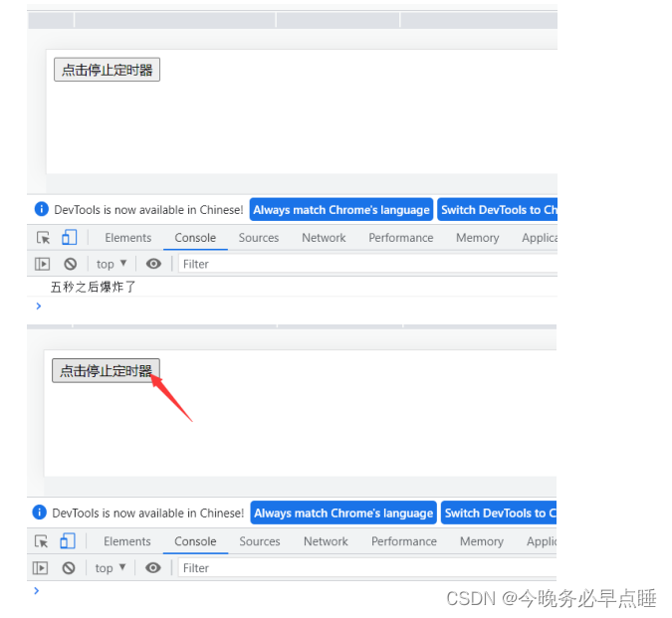This screenshot has height=618, width=672.
Task: Open Elements tab in lower DevTools
Action: 127,541
